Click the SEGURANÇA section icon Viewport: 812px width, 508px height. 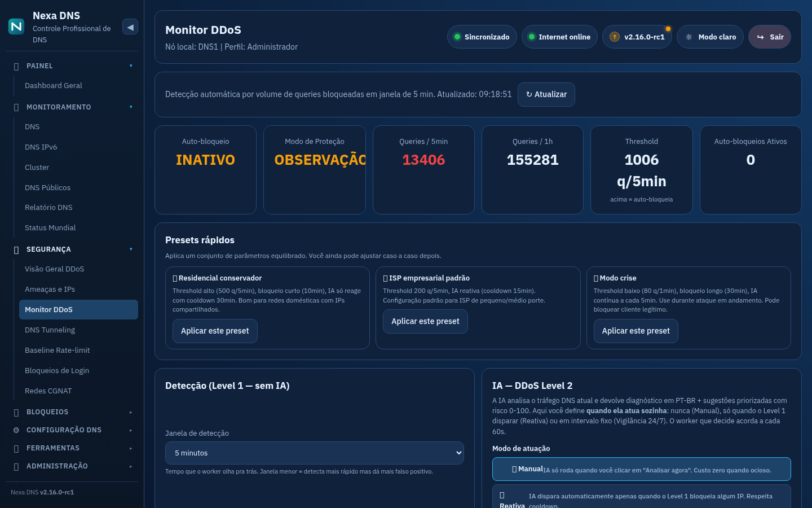(16, 249)
